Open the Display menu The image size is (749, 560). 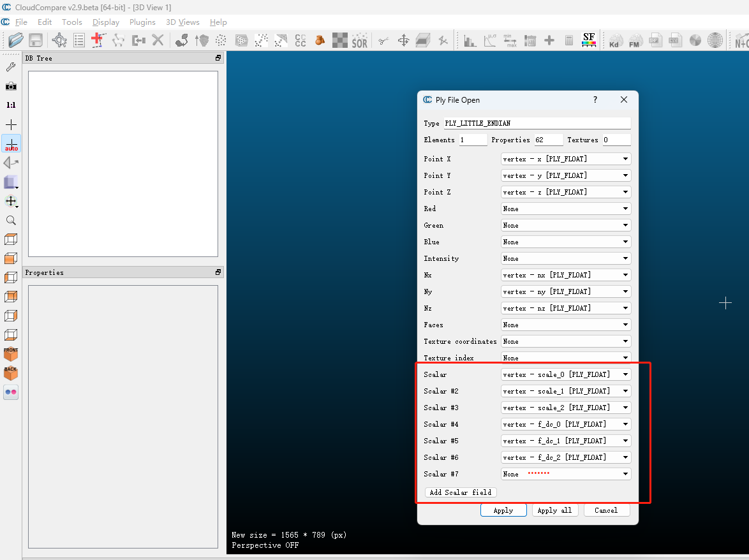(106, 22)
